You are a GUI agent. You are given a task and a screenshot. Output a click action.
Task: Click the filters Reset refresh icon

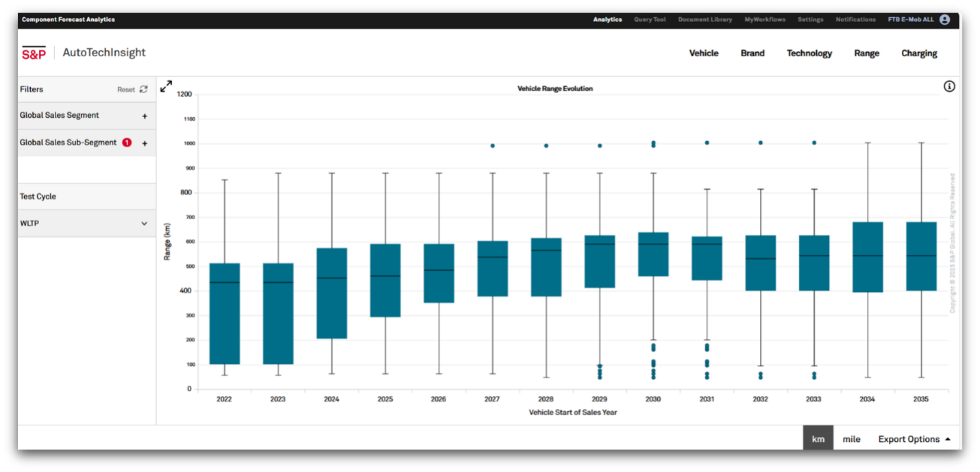point(143,89)
